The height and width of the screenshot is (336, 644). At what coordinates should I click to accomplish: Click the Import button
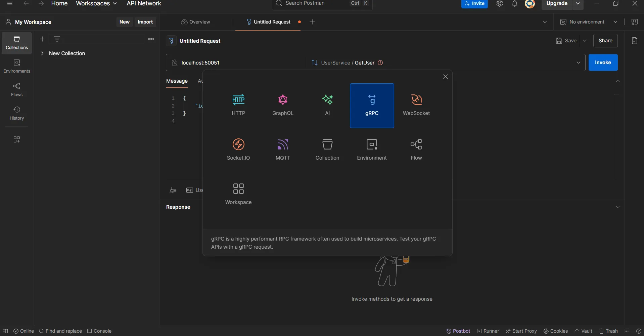coord(145,22)
